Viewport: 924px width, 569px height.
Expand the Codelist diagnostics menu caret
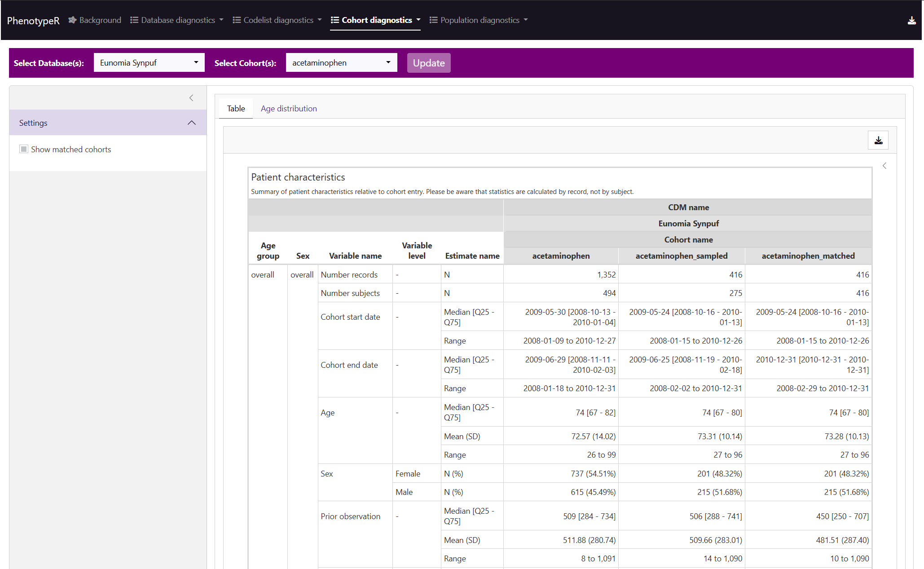coord(320,20)
